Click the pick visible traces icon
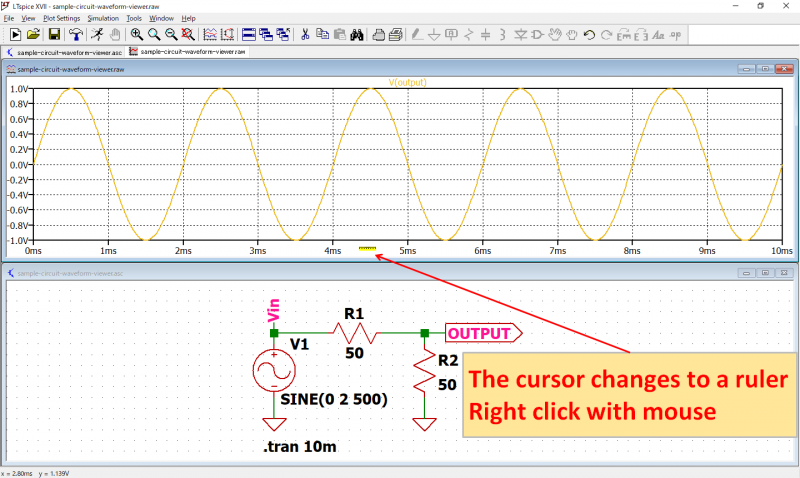This screenshot has height=478, width=800. point(210,35)
